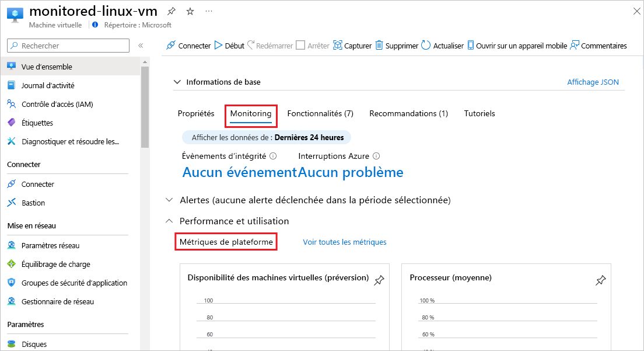This screenshot has height=351, width=644.
Task: Click the Équilibrage de charge icon
Action: [12, 264]
